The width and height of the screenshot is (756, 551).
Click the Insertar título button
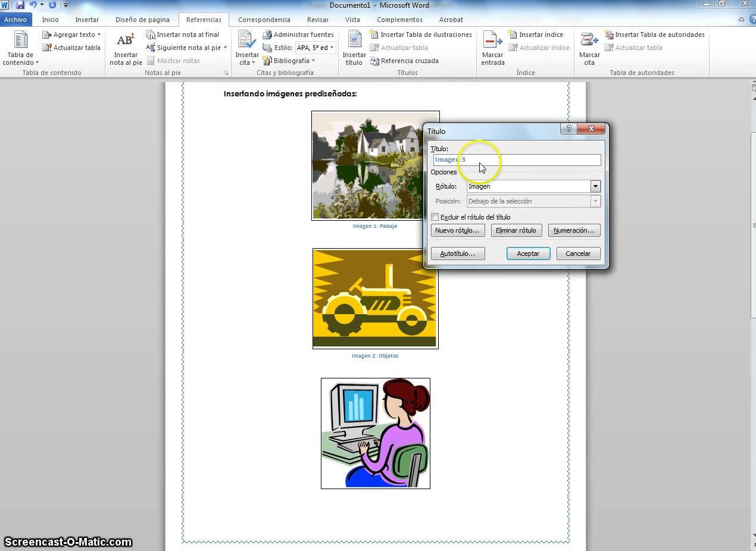click(354, 48)
